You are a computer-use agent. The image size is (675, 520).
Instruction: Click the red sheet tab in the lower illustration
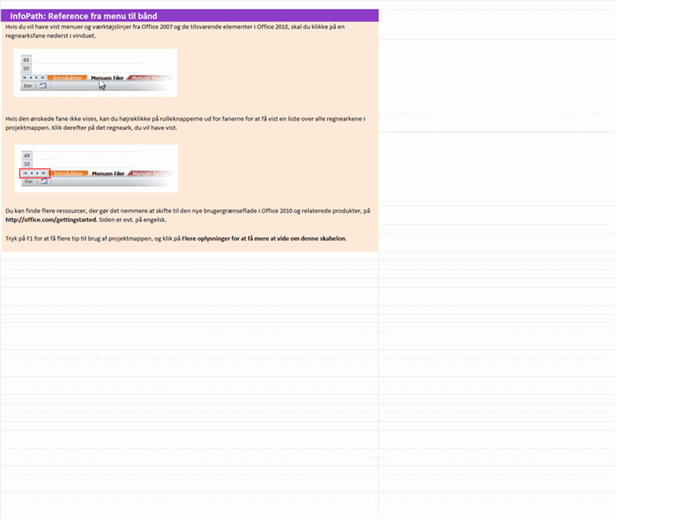(145, 173)
